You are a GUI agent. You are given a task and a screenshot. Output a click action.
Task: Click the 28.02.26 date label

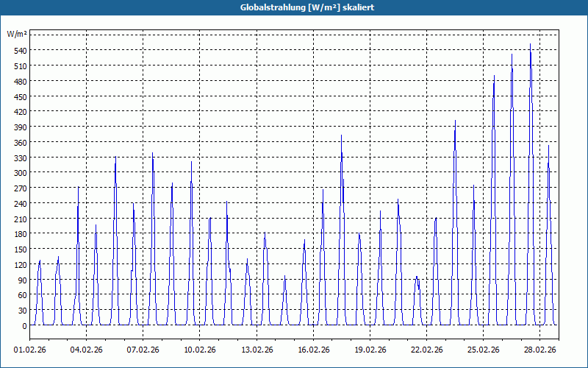pos(540,350)
